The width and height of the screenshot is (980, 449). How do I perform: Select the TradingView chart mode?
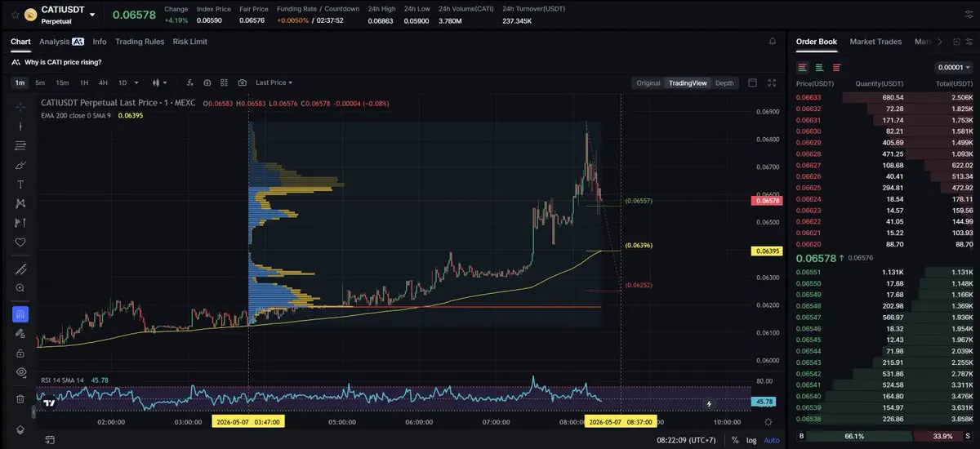tap(688, 82)
